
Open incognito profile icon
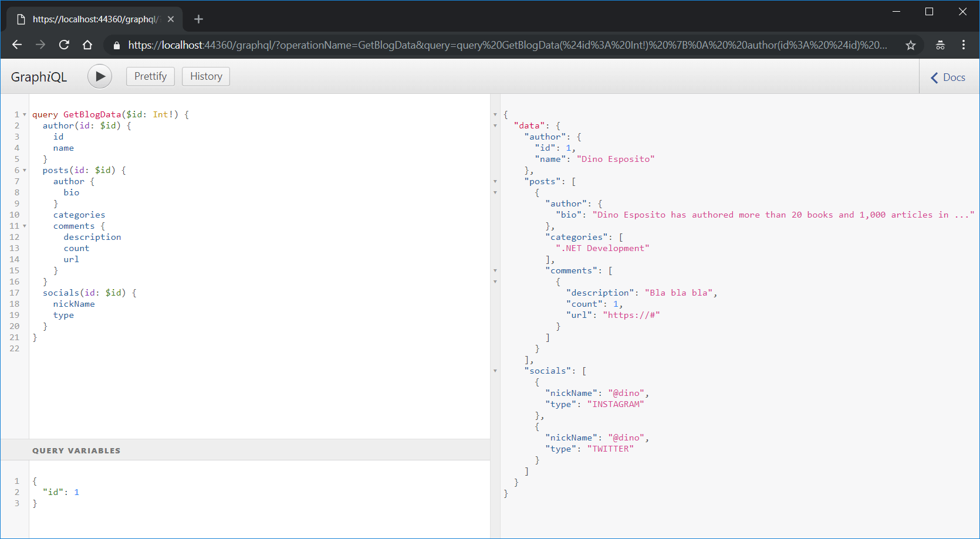tap(940, 45)
